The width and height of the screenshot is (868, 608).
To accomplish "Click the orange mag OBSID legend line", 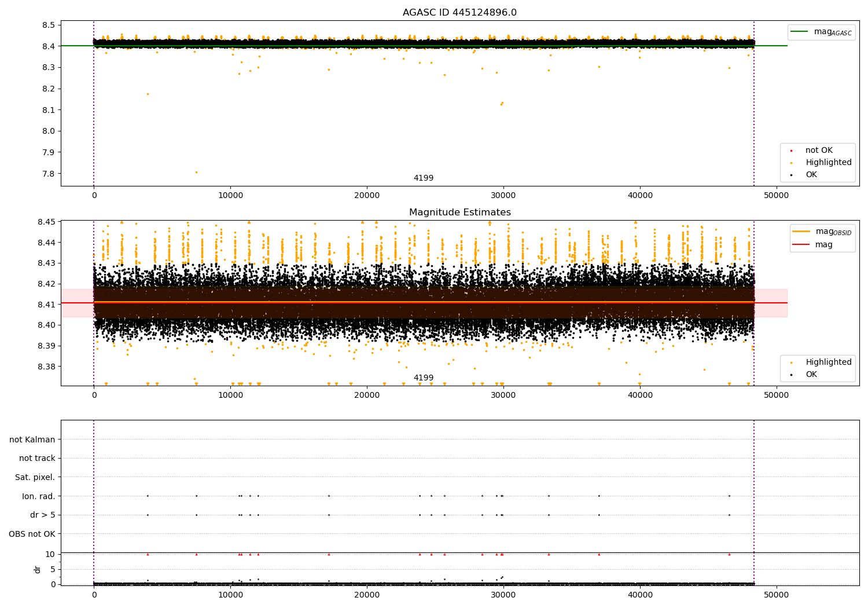I will pyautogui.click(x=801, y=232).
